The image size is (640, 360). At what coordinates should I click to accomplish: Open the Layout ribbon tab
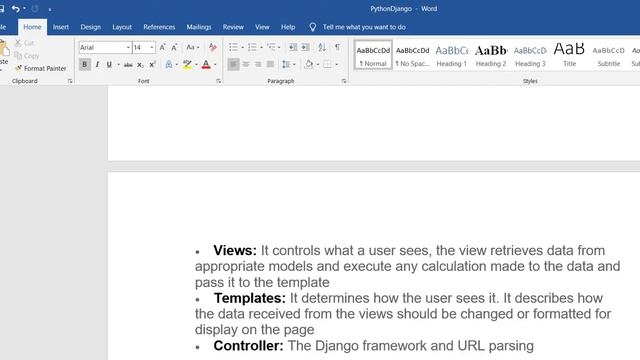point(122,27)
